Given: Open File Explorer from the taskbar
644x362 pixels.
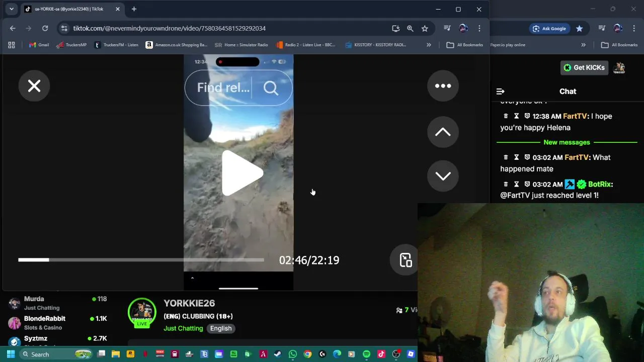Looking at the screenshot, I should 116,354.
